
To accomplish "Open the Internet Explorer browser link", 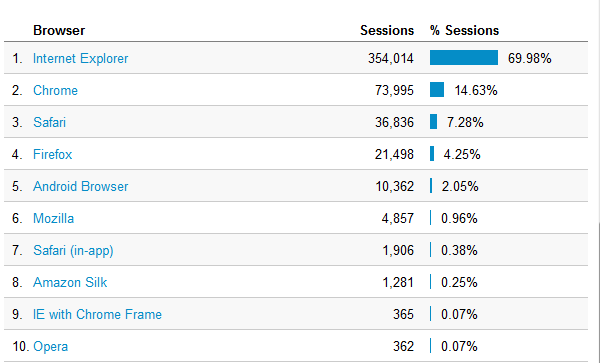I will pyautogui.click(x=80, y=59).
